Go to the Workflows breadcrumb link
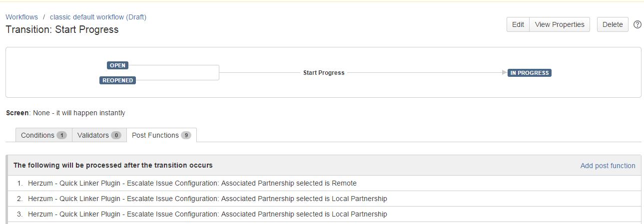 [21, 17]
